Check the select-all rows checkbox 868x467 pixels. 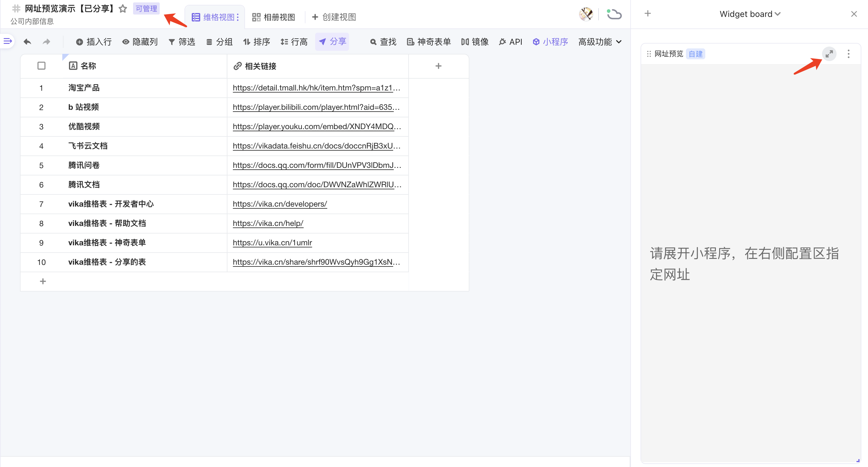click(41, 66)
